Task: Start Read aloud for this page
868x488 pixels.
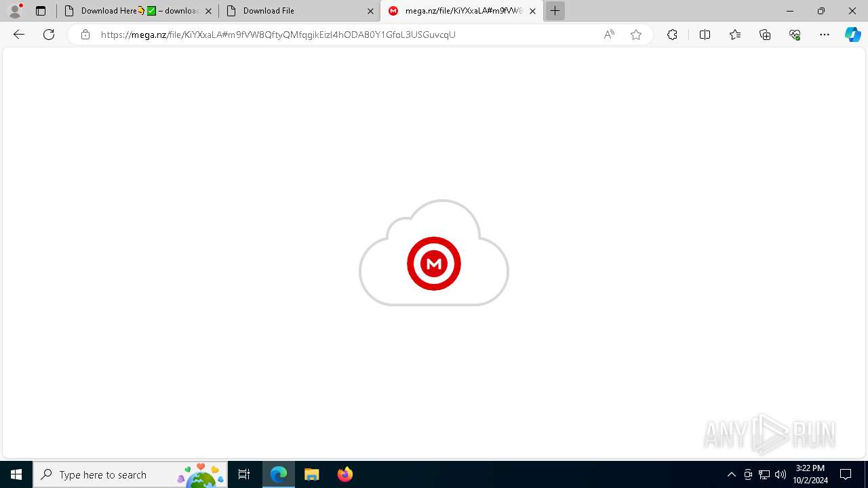Action: (x=609, y=35)
